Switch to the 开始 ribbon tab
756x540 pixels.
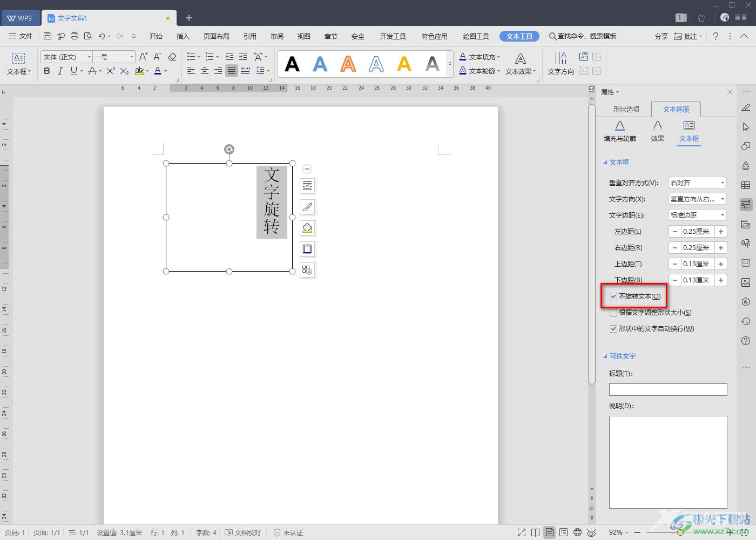coord(156,36)
